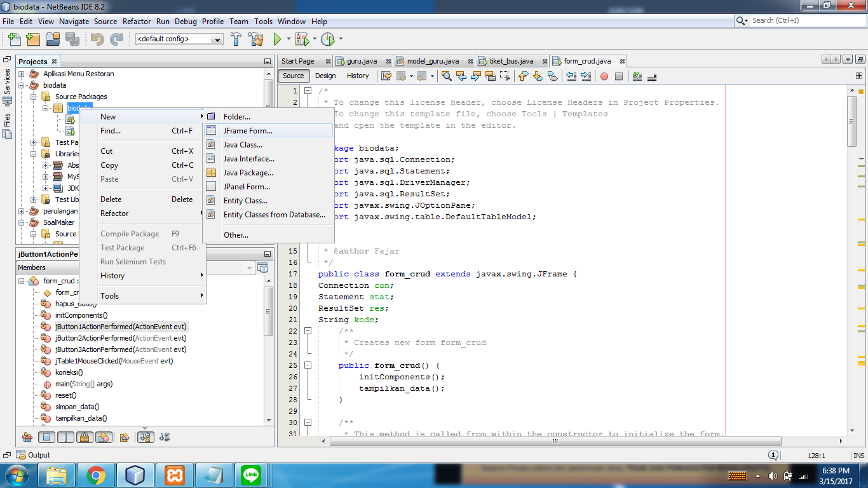Click the editor vertical scrollbar thumb

pos(851,121)
